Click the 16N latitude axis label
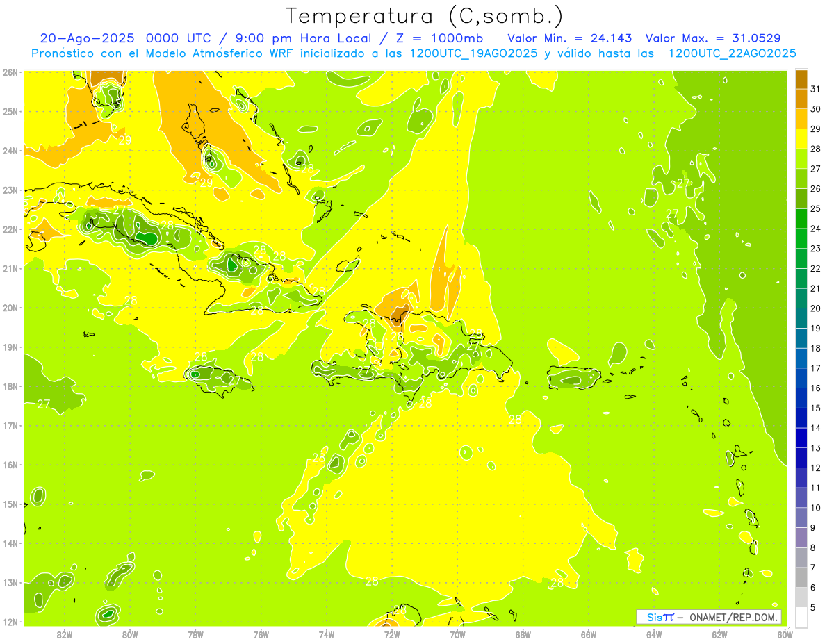The height and width of the screenshot is (644, 834). click(10, 465)
